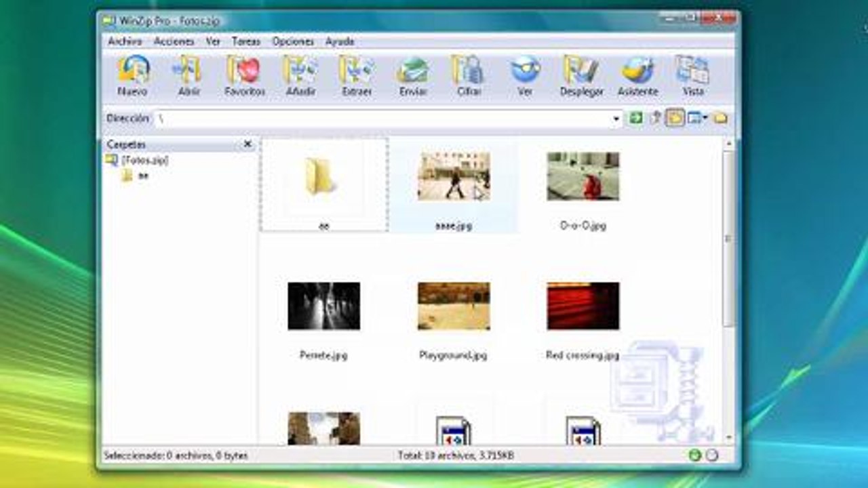Click the scroll down arrow of file list
This screenshot has height=488, width=868.
(729, 438)
